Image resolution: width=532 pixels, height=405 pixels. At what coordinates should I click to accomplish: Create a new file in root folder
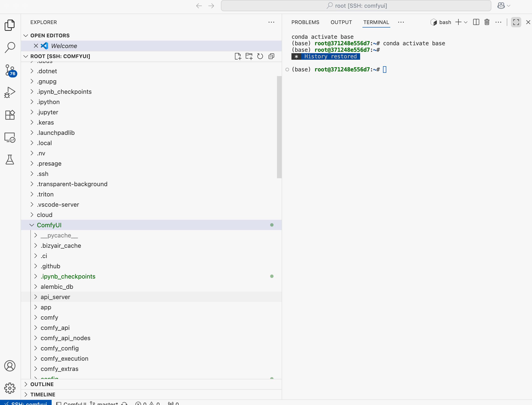[238, 56]
